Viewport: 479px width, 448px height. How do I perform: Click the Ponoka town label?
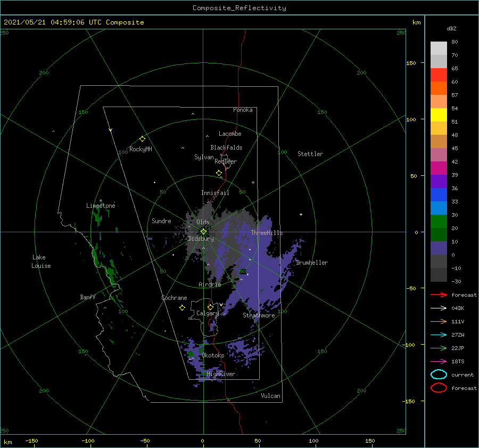243,110
